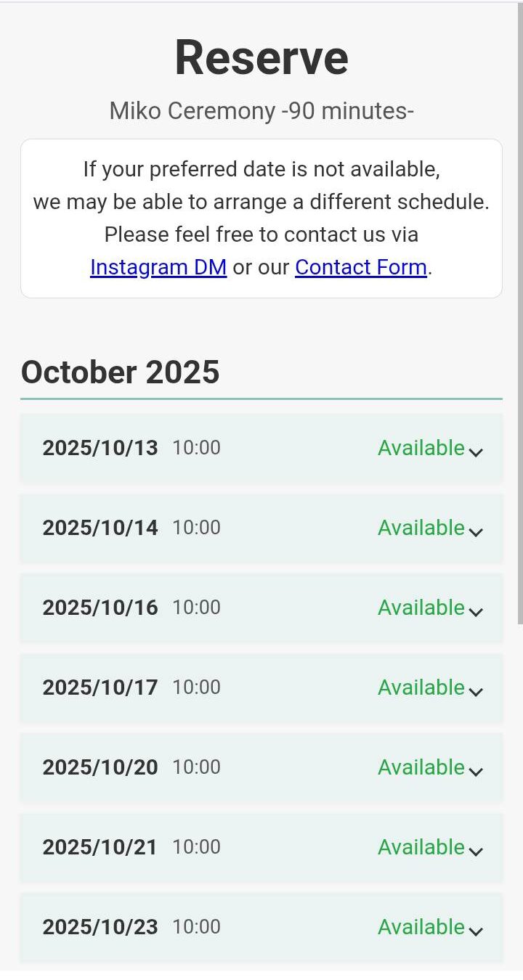The height and width of the screenshot is (980, 523).
Task: Click Available status for 2025/10/23
Action: click(421, 927)
